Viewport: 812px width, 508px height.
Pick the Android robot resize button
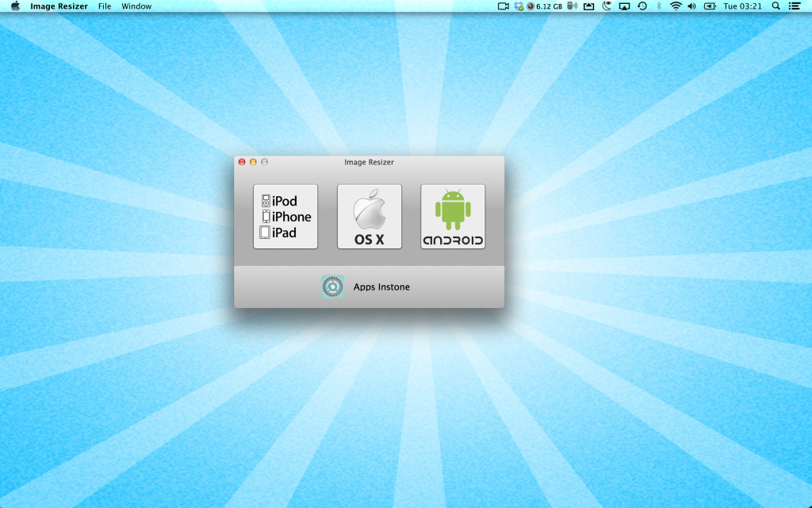click(x=453, y=217)
